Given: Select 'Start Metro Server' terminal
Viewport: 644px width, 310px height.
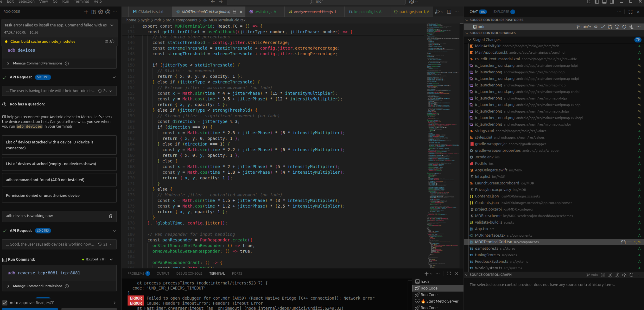Looking at the screenshot, I should (x=438, y=301).
